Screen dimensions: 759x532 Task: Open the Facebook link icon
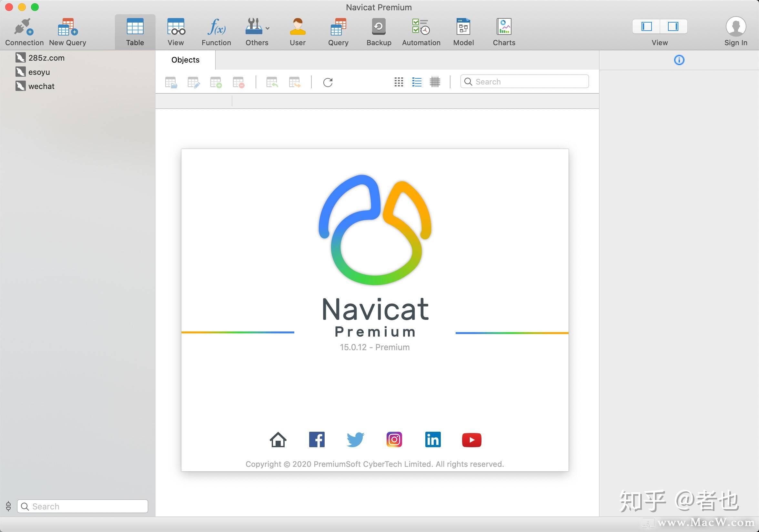click(317, 439)
